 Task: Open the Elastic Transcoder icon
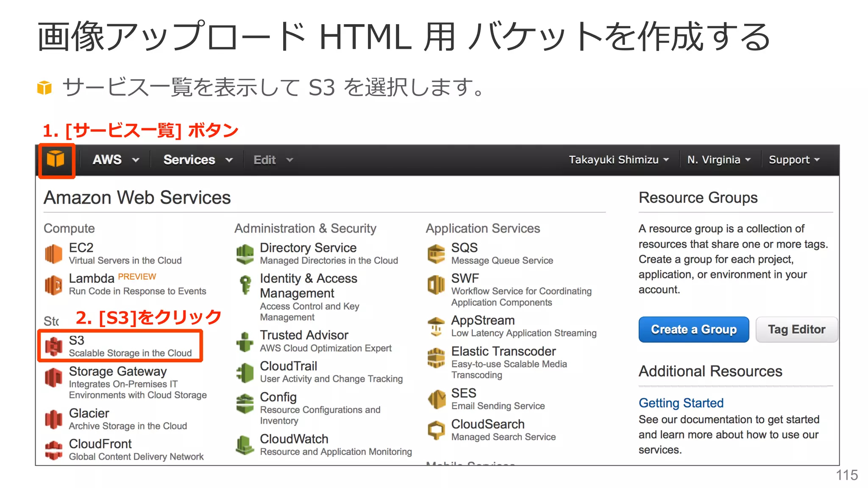point(437,358)
